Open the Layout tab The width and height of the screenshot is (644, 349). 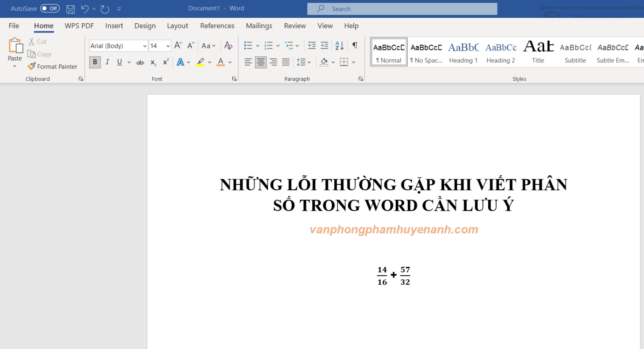(177, 26)
